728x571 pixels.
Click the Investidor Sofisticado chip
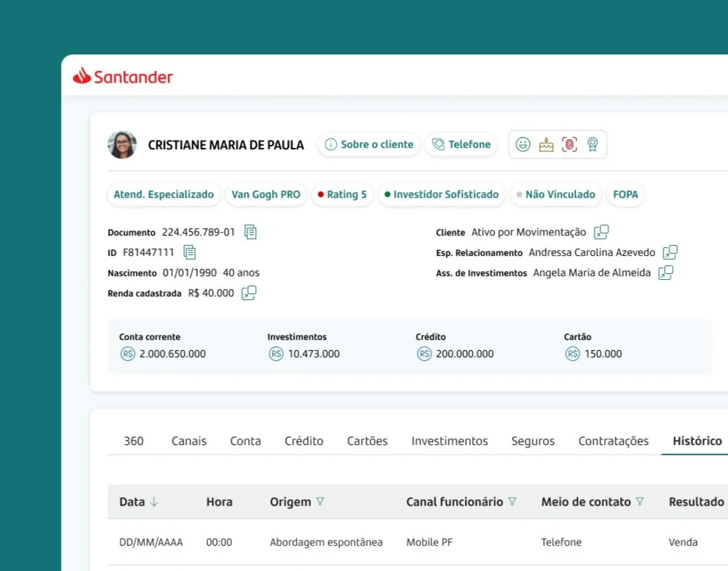442,194
